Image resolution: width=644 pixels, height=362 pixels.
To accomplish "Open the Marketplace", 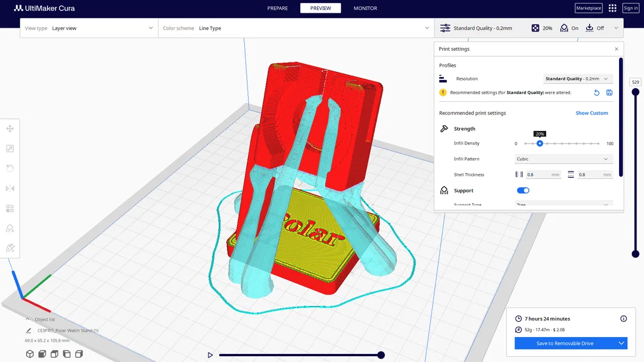I will pos(588,8).
